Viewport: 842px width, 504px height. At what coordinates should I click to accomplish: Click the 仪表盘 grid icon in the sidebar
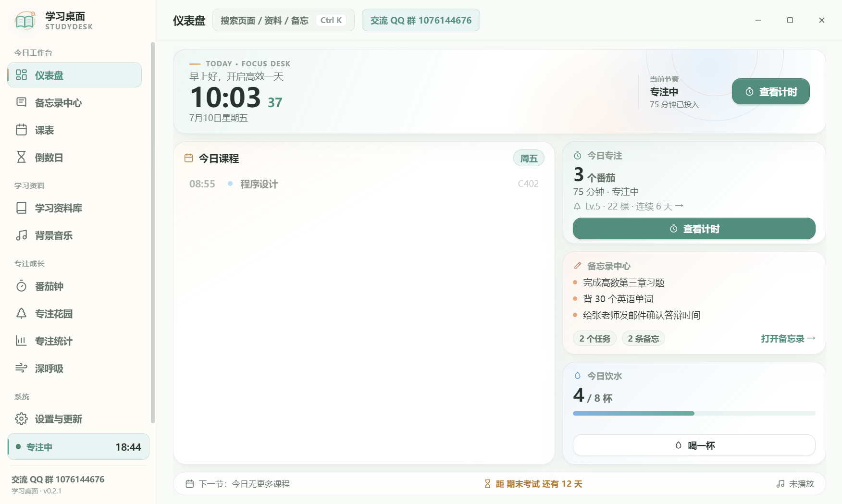[21, 75]
